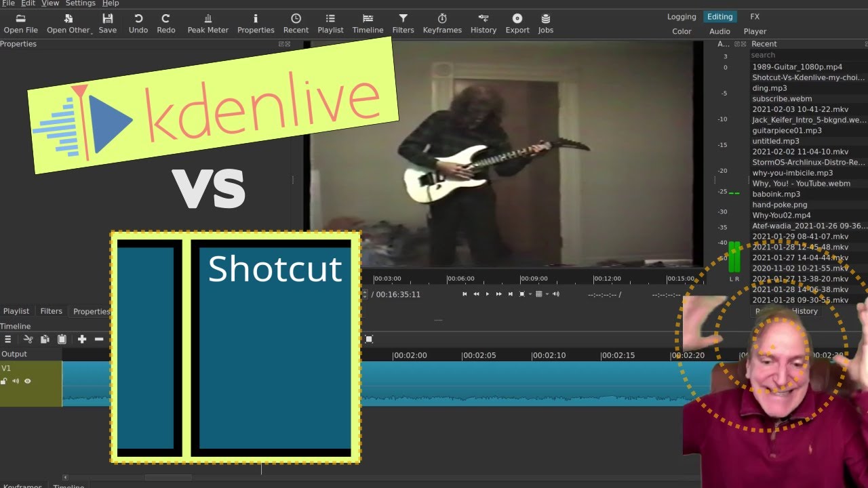868x488 pixels.
Task: Click the timeline Cut scissors icon
Action: (28, 339)
